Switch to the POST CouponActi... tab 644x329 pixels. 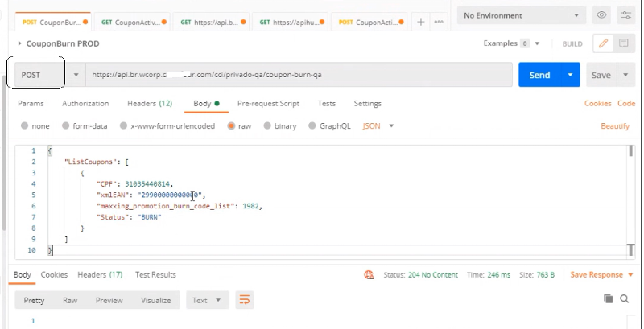[x=369, y=23]
